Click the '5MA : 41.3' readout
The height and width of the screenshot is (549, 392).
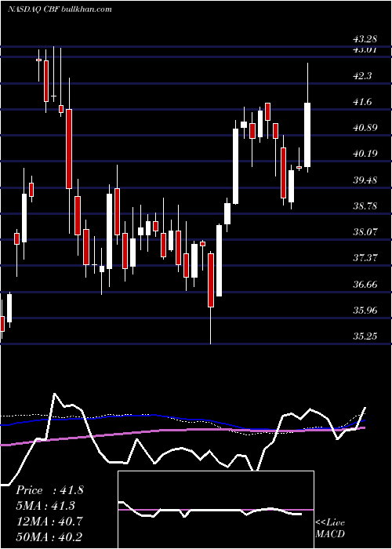point(45,506)
